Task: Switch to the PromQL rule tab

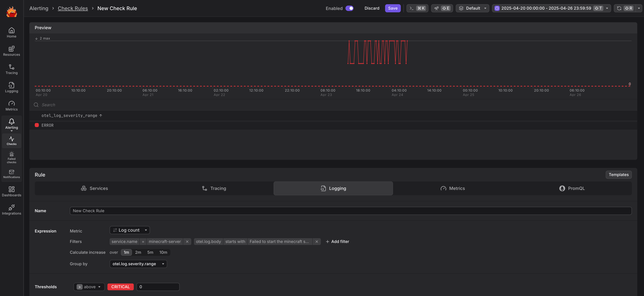Action: [x=572, y=188]
